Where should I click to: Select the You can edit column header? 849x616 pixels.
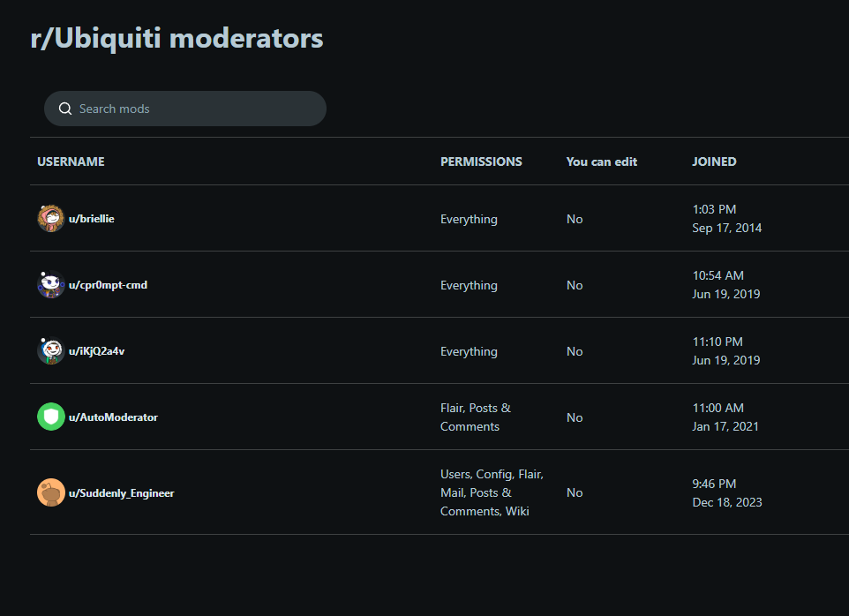(602, 162)
